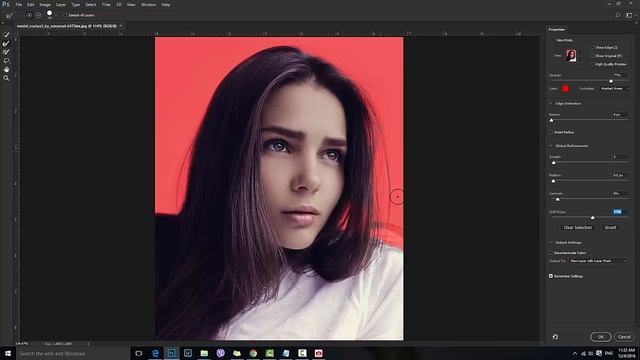Collapse the Output Settings section
This screenshot has width=640, height=360.
[x=551, y=242]
